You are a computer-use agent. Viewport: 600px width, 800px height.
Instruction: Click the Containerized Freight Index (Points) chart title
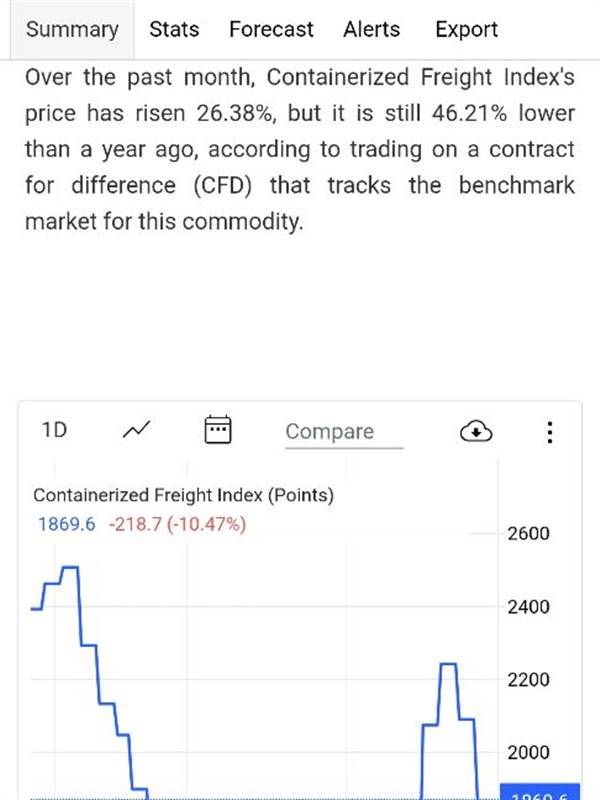(x=184, y=495)
